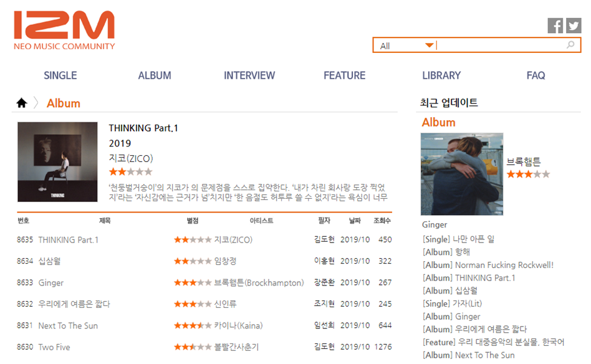Sort by 별점 column header
This screenshot has height=364, width=591.
coord(193,221)
